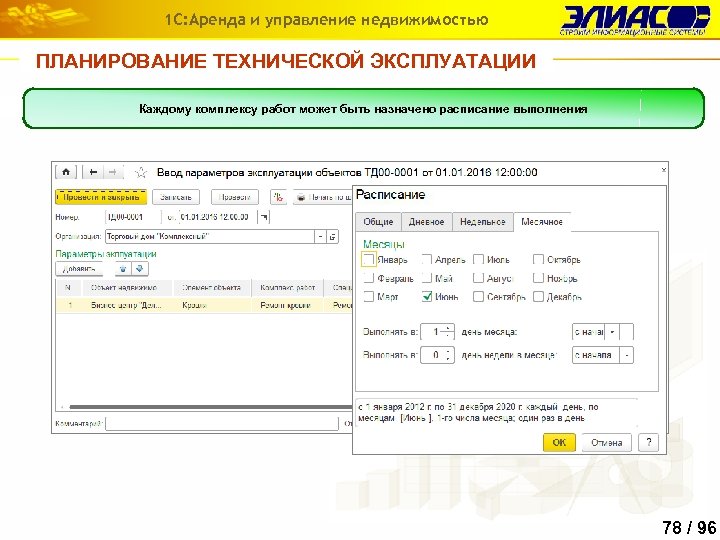Click the N column header
This screenshot has height=540, width=720.
click(x=68, y=288)
